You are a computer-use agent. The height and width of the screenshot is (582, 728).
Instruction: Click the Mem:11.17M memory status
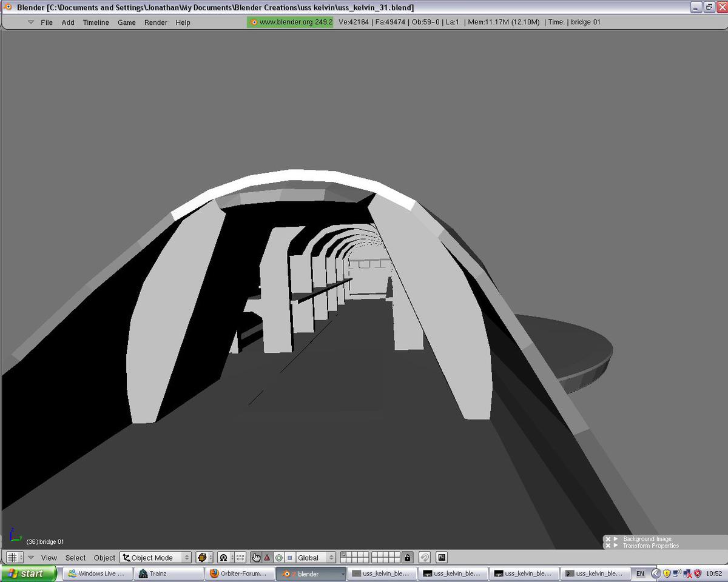(503, 22)
